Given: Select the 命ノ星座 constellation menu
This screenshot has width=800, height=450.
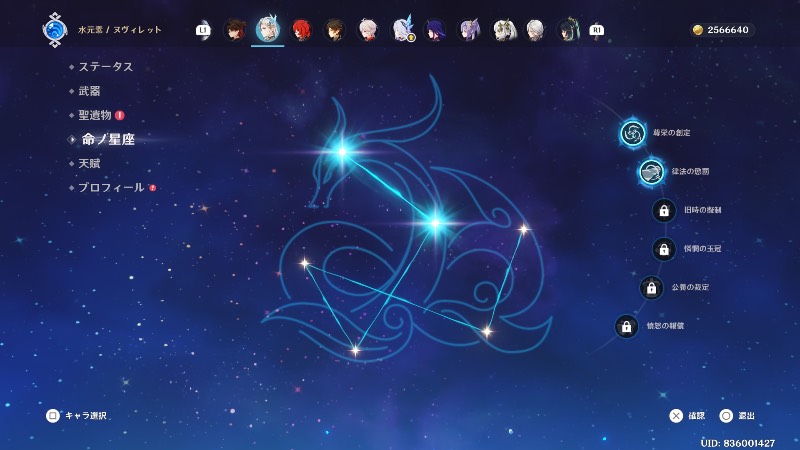Looking at the screenshot, I should pos(108,139).
